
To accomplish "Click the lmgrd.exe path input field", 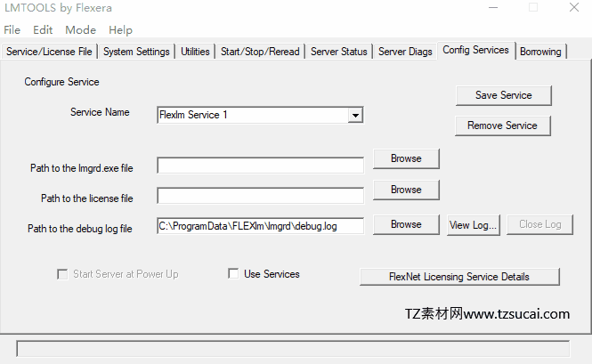I will point(261,166).
